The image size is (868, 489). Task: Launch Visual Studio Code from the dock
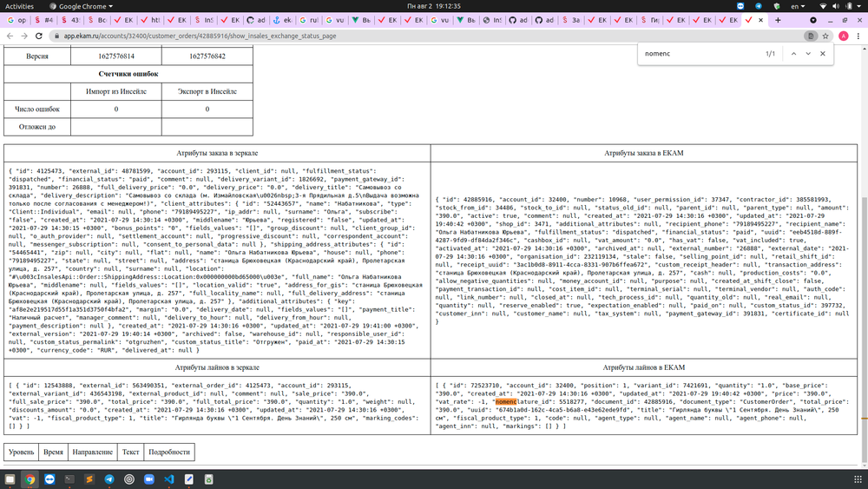coord(169,479)
